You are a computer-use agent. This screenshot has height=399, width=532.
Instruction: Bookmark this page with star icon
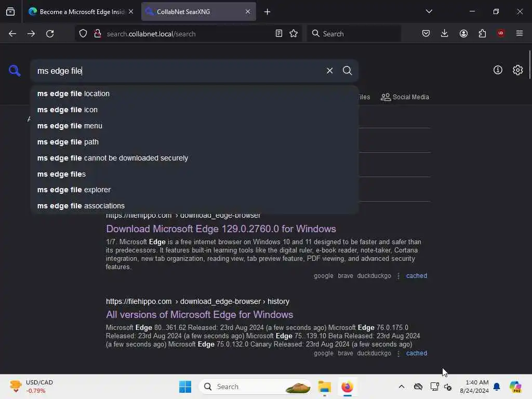pyautogui.click(x=294, y=33)
